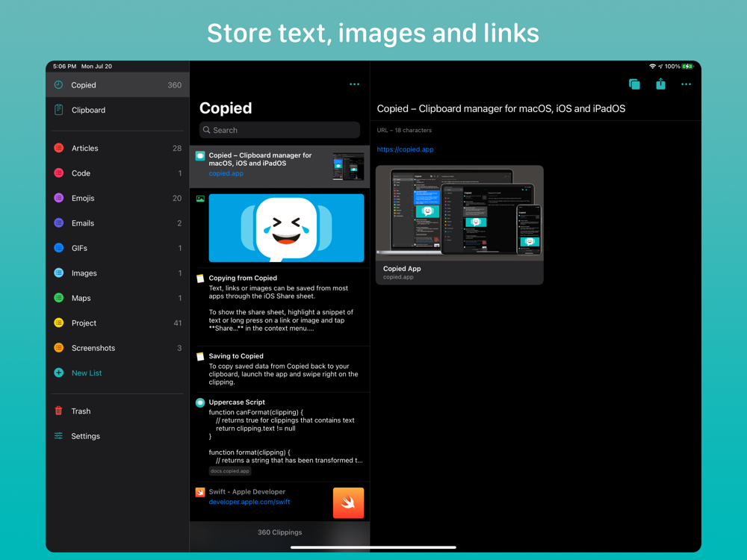Click the yellow Project list icon

tap(58, 323)
